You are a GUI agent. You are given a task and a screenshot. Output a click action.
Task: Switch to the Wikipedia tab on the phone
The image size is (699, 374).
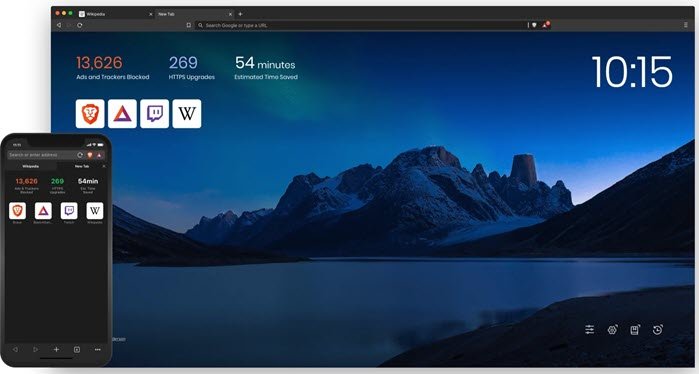(31, 166)
